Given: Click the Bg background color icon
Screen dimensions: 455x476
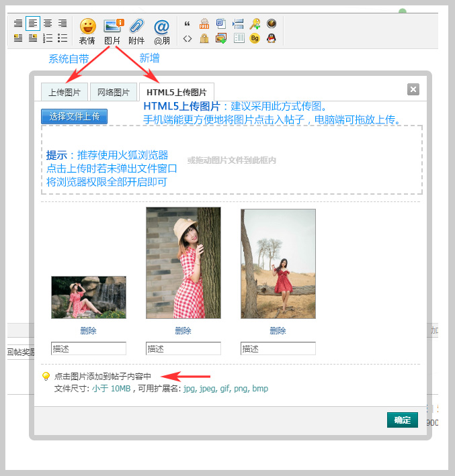Looking at the screenshot, I should [x=255, y=38].
